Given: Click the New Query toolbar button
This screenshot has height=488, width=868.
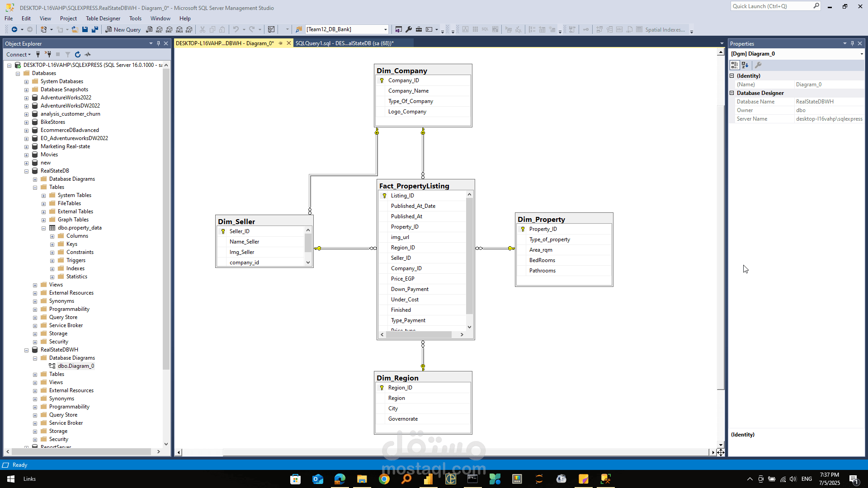Looking at the screenshot, I should (123, 29).
